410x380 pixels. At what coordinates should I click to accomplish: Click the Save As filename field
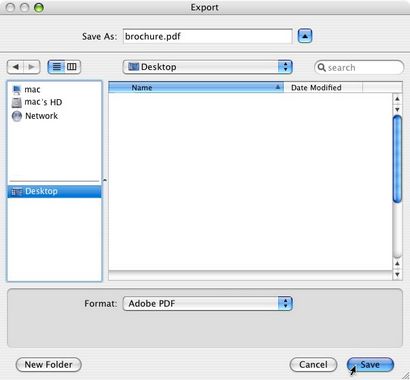coord(207,36)
